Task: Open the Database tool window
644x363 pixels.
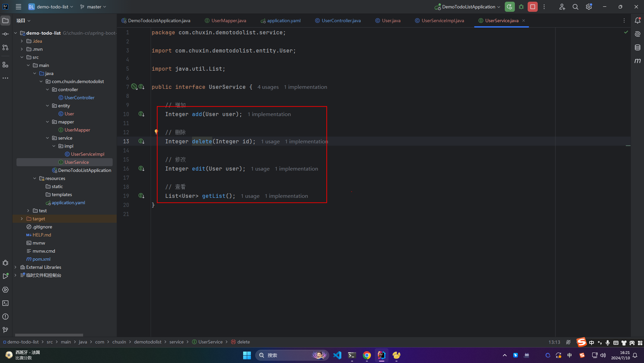Action: (638, 47)
